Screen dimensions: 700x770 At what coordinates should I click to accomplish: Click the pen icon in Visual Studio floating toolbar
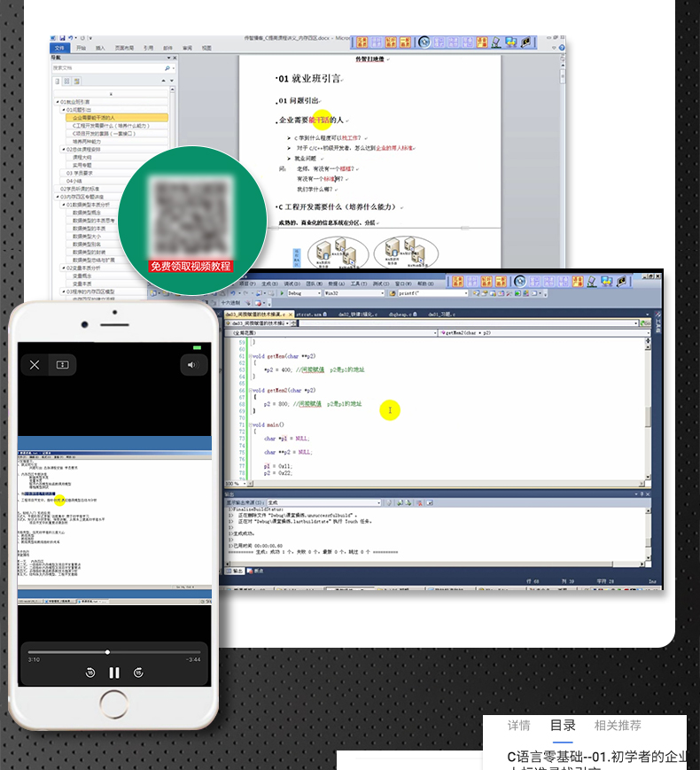[x=592, y=282]
